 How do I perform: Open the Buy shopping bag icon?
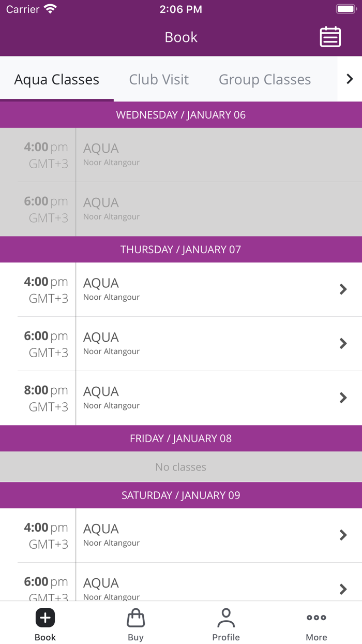click(x=135, y=618)
